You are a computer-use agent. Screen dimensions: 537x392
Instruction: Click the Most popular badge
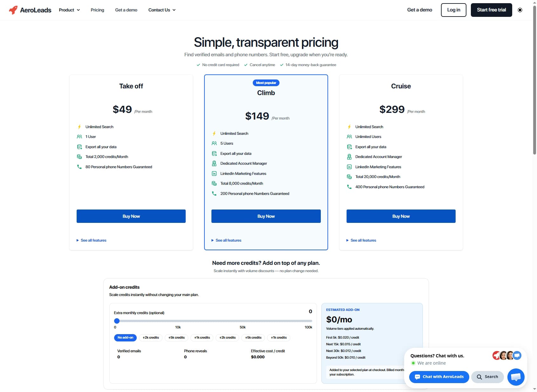266,83
